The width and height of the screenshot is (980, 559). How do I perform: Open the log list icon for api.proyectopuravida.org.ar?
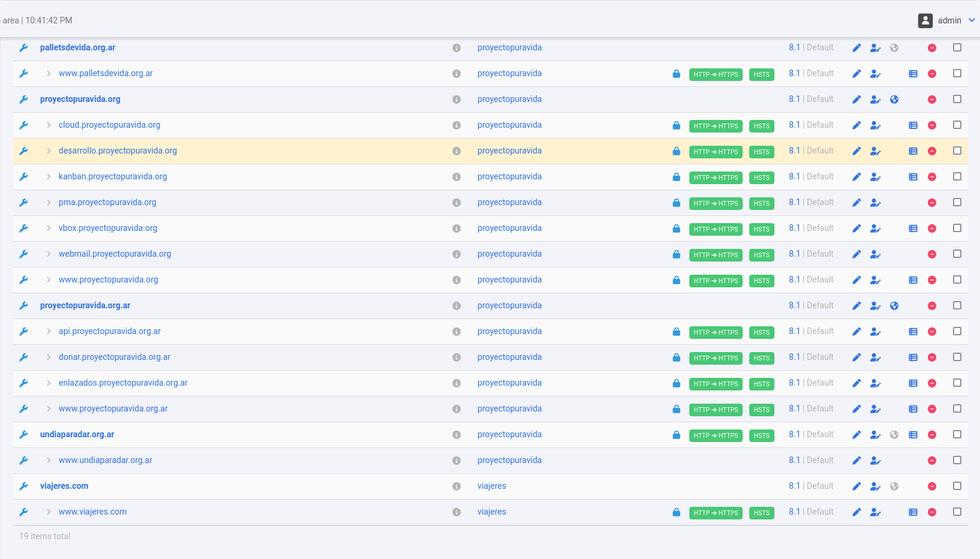coord(913,332)
